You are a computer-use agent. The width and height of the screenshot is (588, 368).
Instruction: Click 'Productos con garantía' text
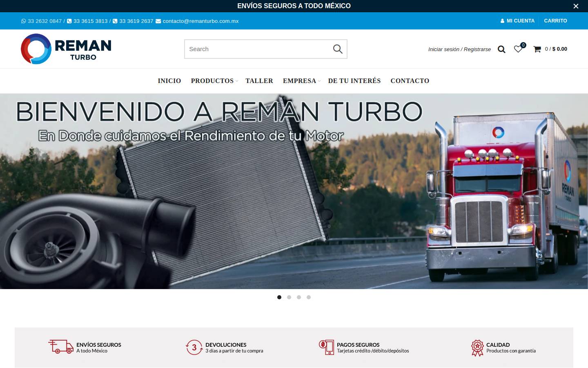pyautogui.click(x=511, y=351)
